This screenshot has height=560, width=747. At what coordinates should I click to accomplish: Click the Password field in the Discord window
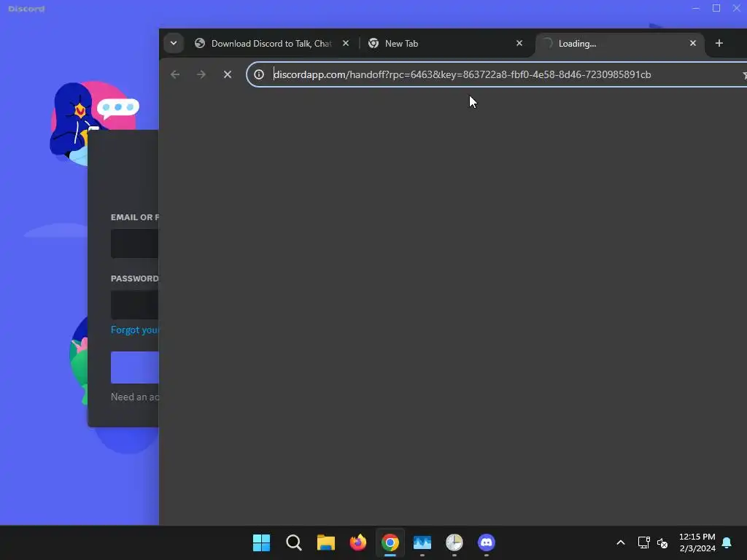[134, 305]
